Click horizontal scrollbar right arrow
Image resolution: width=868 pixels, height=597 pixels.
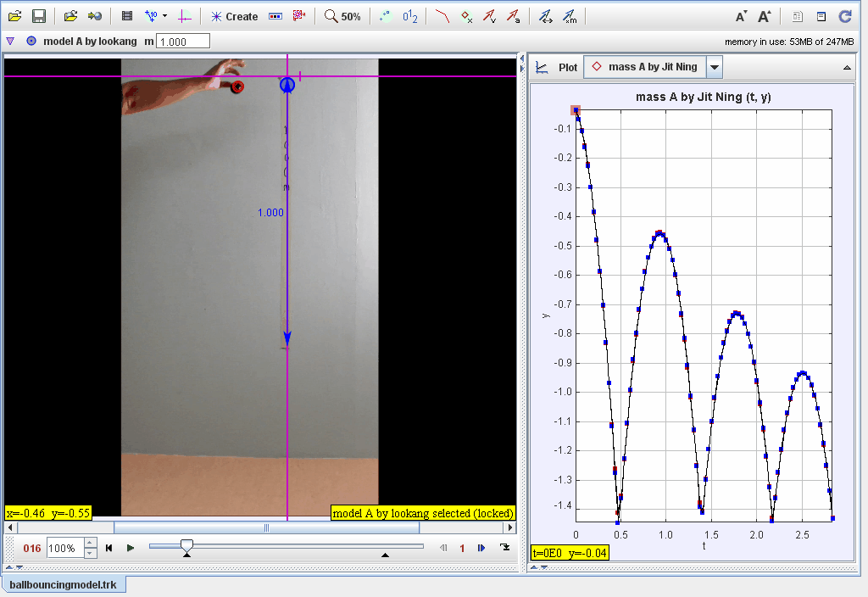click(x=511, y=527)
